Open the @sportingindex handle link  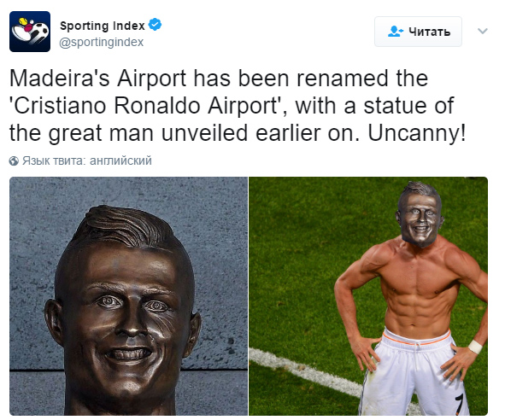tap(102, 42)
